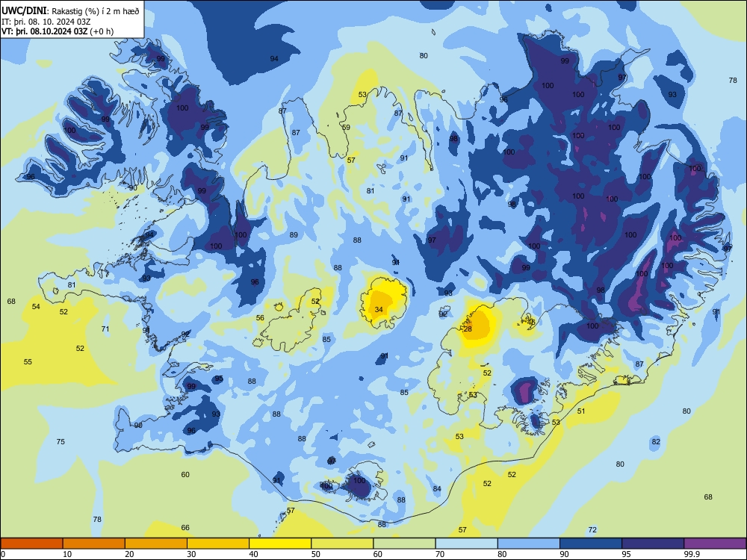Click the humidity value '95' on the map
Image resolution: width=747 pixels, height=560 pixels.
click(219, 379)
